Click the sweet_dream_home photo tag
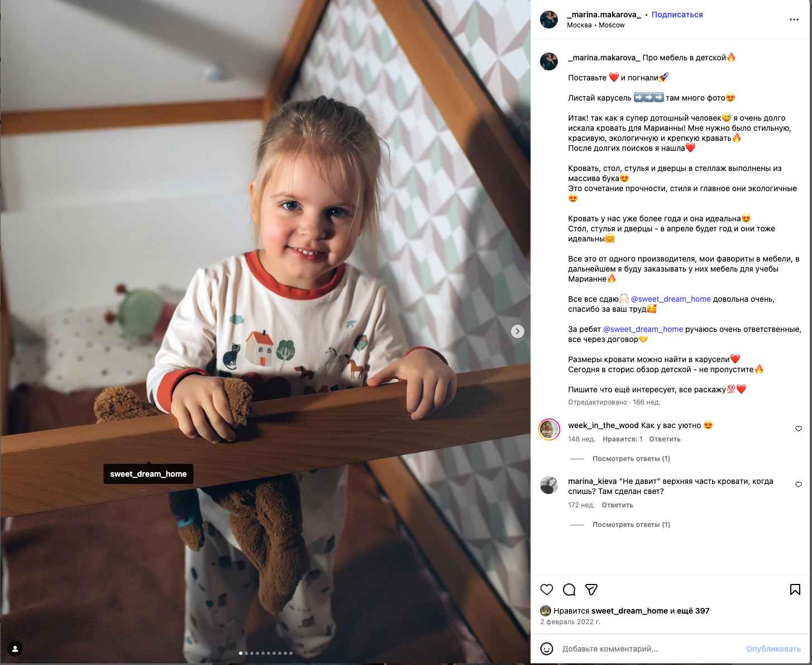This screenshot has height=665, width=812. (149, 474)
